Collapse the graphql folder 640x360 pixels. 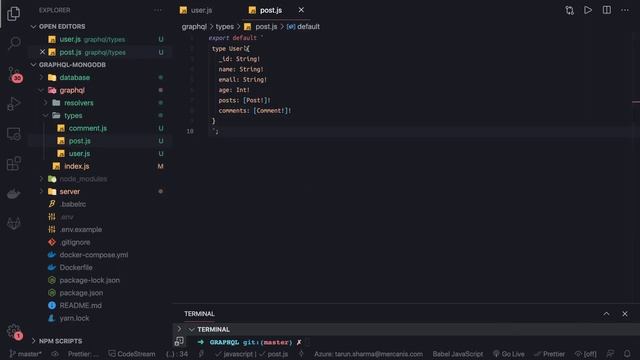[72, 90]
